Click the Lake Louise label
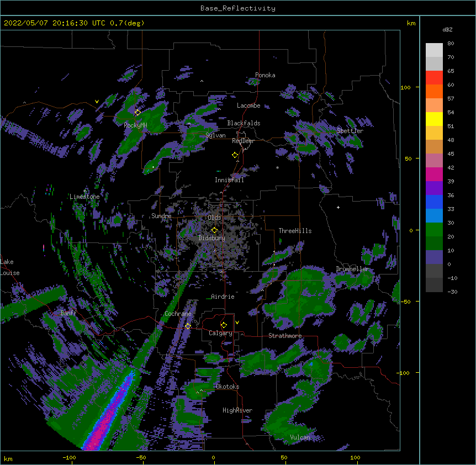This screenshot has width=476, height=465. click(10, 267)
